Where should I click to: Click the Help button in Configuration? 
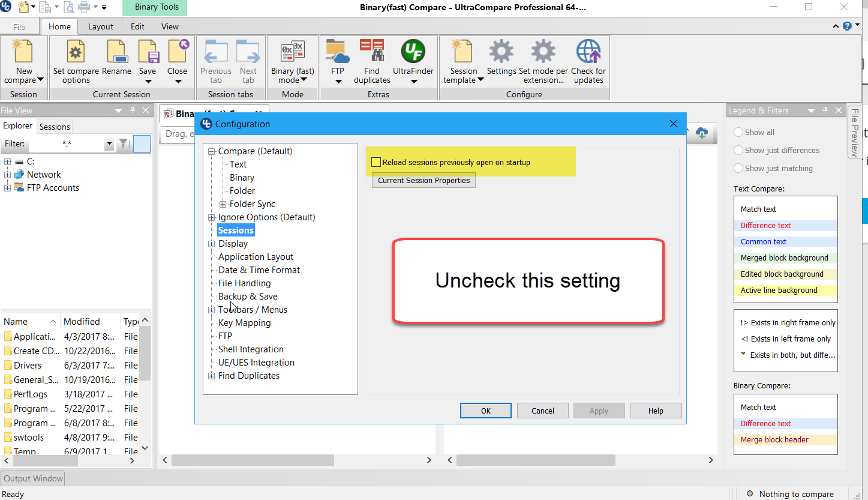pyautogui.click(x=656, y=411)
